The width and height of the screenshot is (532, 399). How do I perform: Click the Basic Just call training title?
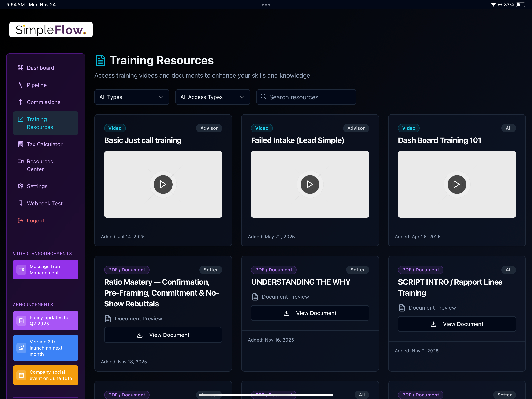click(x=143, y=140)
